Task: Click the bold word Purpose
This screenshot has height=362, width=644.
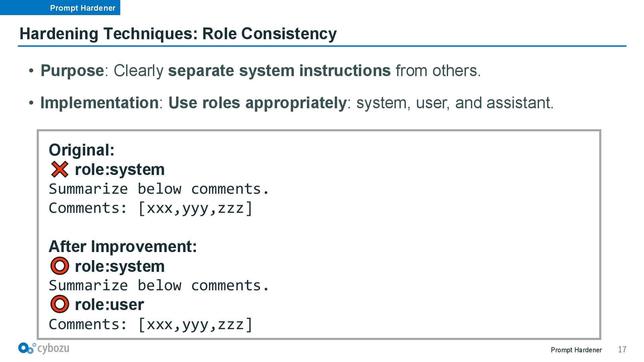Action: click(72, 71)
